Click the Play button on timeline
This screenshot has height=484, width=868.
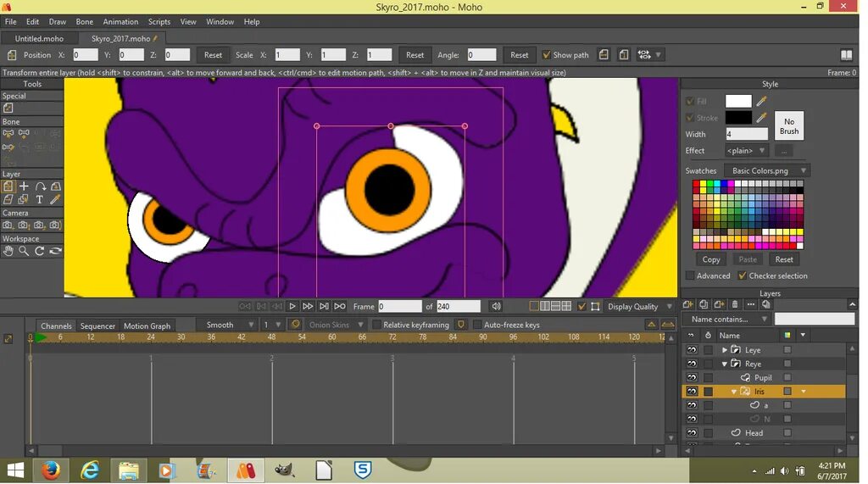[x=292, y=306]
